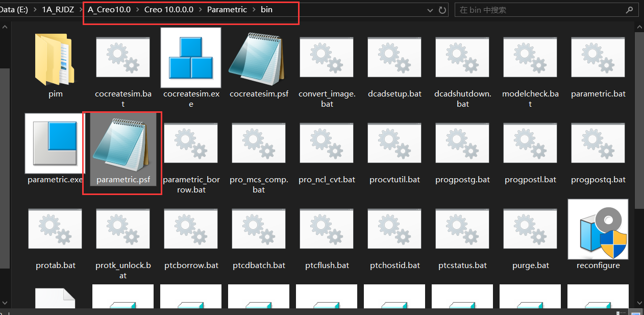Viewport: 644px width, 315px height.
Task: Click the Parametric breadcrumb segment
Action: 227,10
